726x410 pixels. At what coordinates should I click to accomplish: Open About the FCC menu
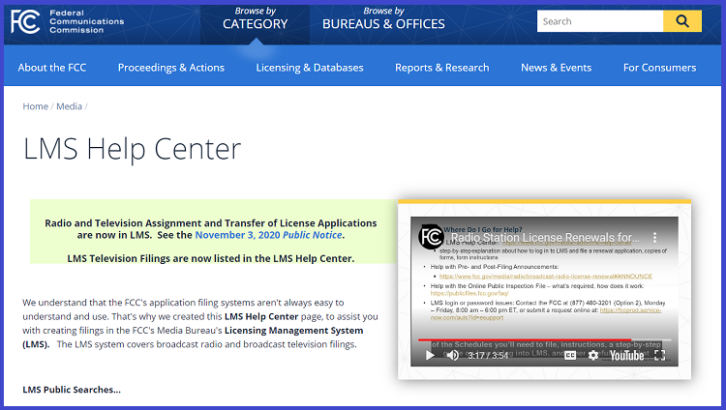coord(52,68)
